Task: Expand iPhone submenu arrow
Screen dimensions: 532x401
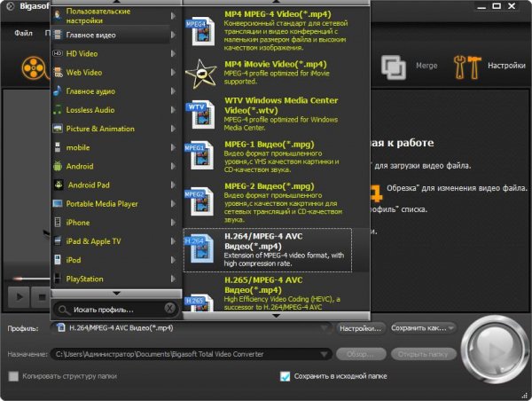Action: point(173,222)
